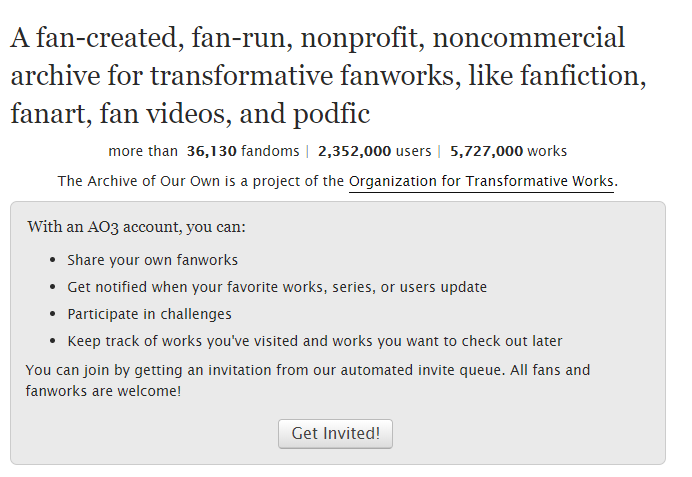Click the bullet beside 'Share your own fanworks'
Screen dimensions: 692x477
[x=53, y=260]
